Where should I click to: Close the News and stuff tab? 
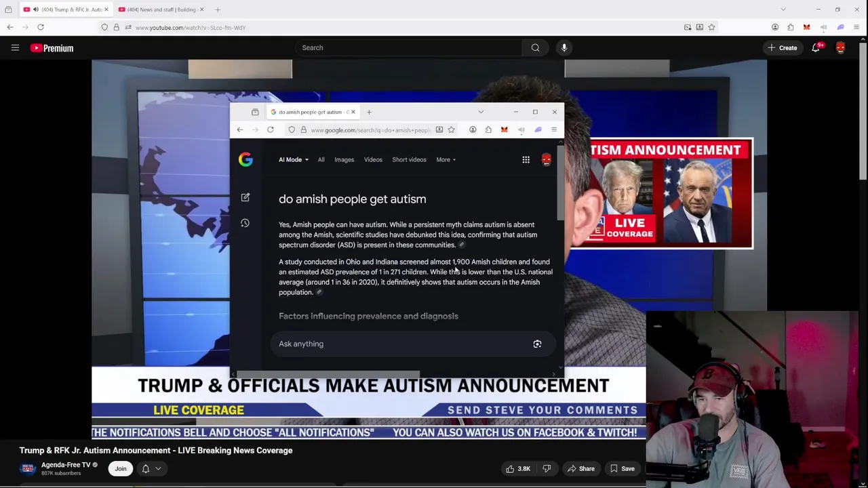(x=201, y=9)
